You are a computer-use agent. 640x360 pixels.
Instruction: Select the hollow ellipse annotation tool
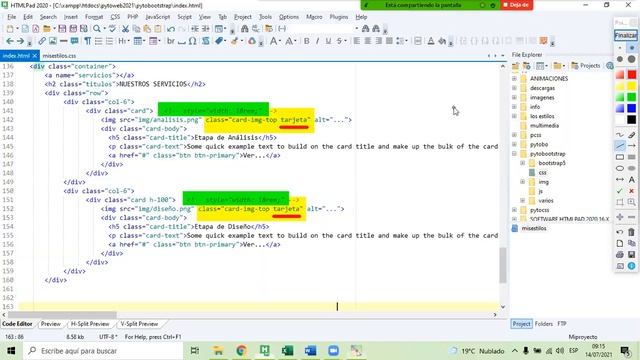point(620,168)
